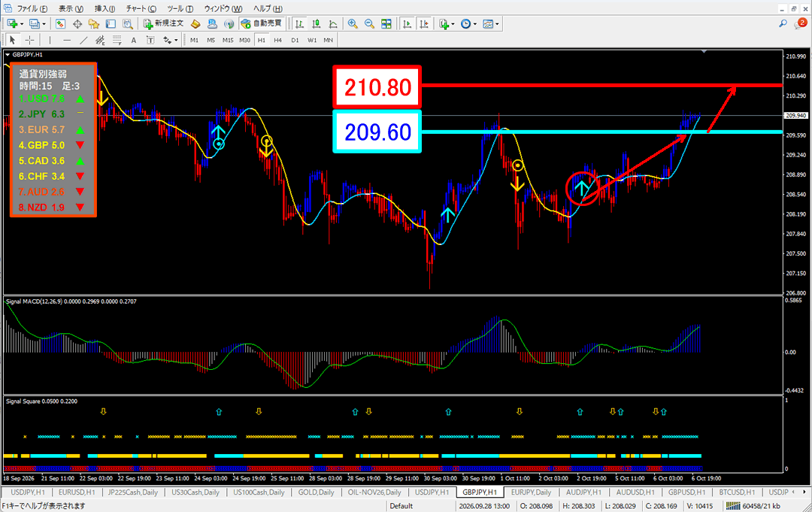Screen dimensions: 812x512
Task: Open the search magnifier in the toolbar
Action: coord(783,24)
